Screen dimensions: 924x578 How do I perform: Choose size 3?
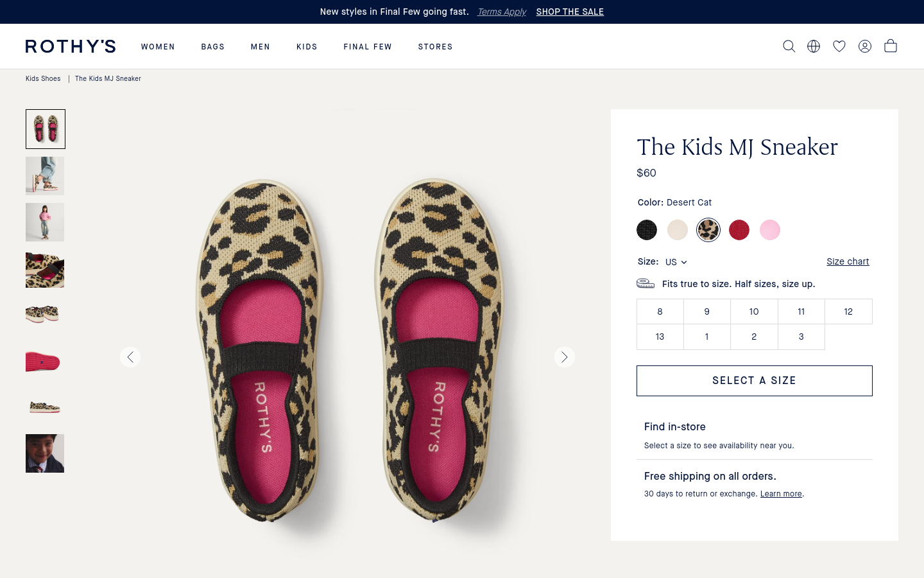pos(801,337)
